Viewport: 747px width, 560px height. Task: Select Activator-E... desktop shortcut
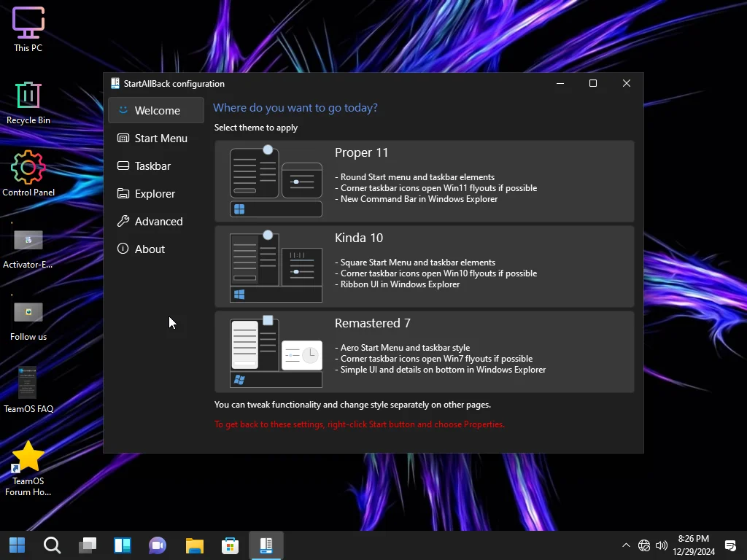[28, 248]
